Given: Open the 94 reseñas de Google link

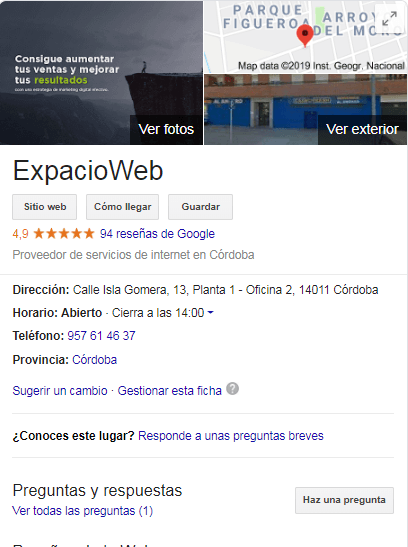Looking at the screenshot, I should (x=157, y=234).
